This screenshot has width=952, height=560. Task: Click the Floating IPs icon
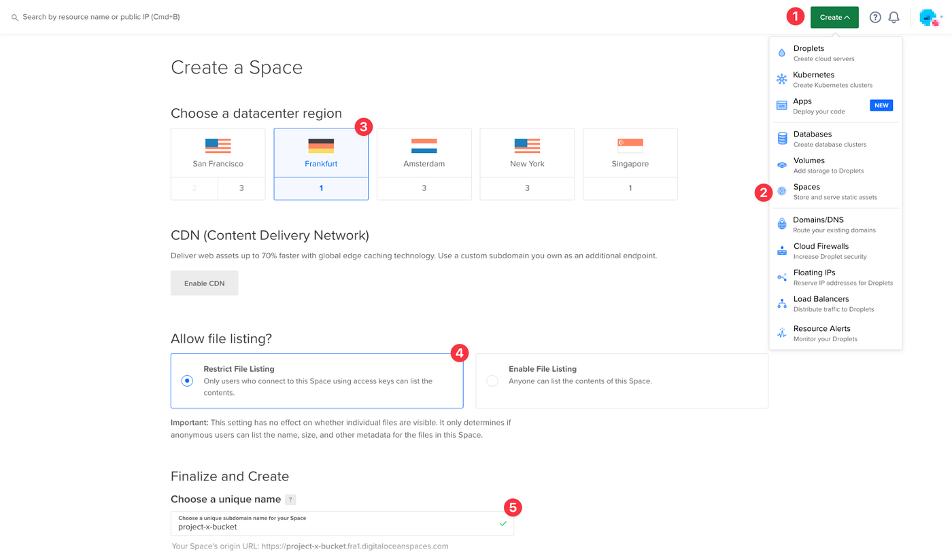[782, 276]
